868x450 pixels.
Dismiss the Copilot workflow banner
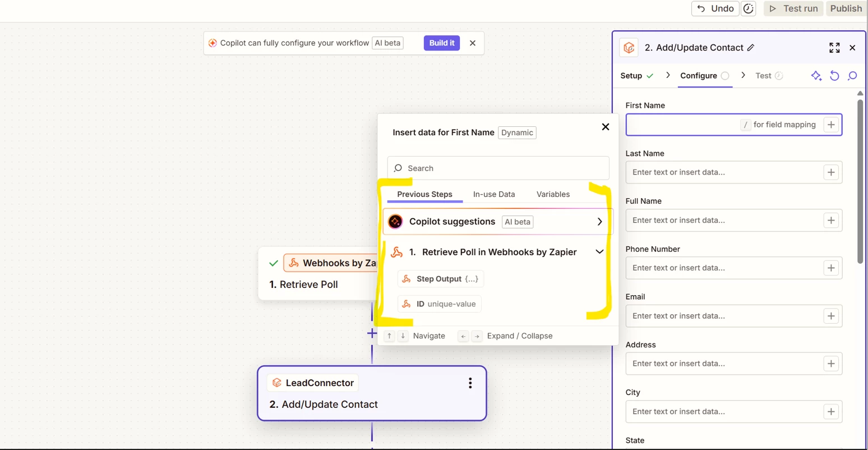(x=473, y=43)
